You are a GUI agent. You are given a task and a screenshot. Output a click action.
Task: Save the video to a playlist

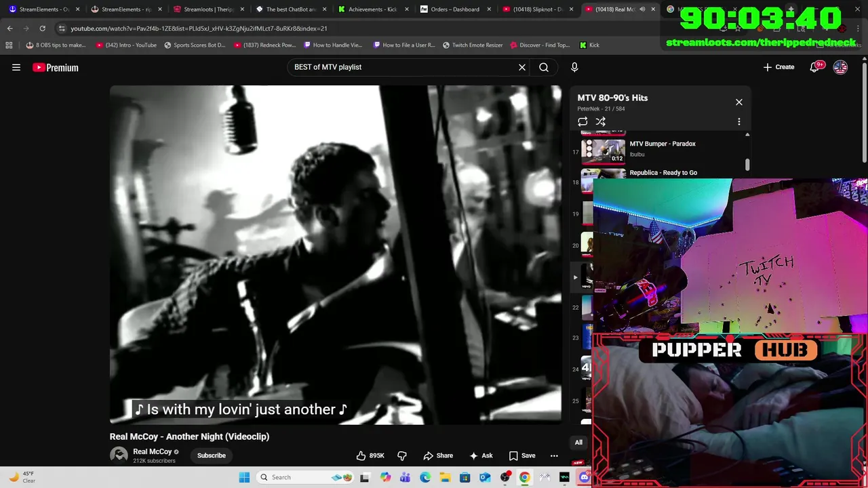[x=522, y=455]
